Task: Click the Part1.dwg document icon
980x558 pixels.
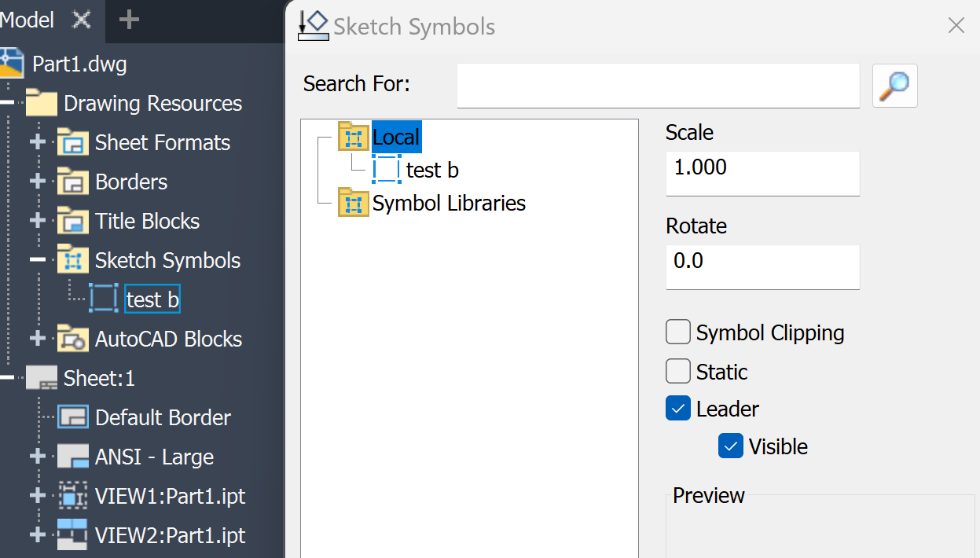Action: [12, 64]
